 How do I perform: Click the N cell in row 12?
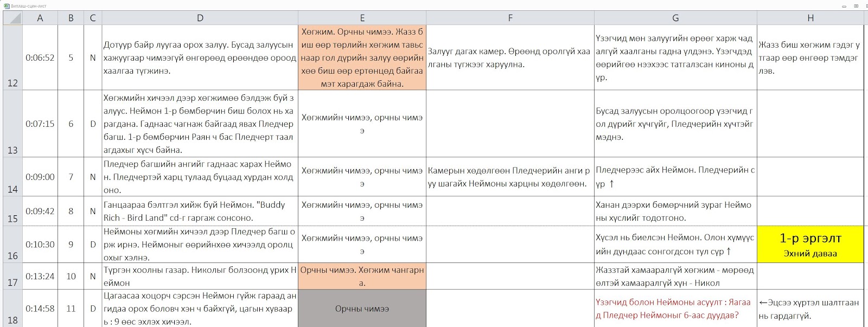(93, 57)
